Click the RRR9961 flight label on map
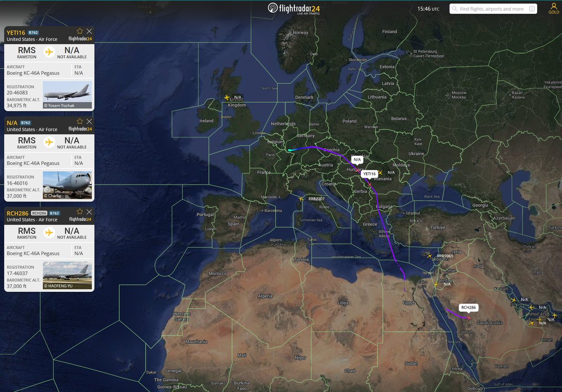Viewport: 562px width, 392px height. [445, 256]
